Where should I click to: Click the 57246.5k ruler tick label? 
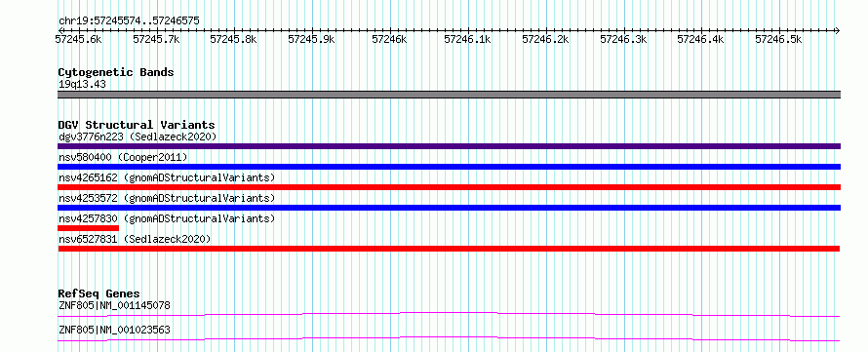(779, 39)
